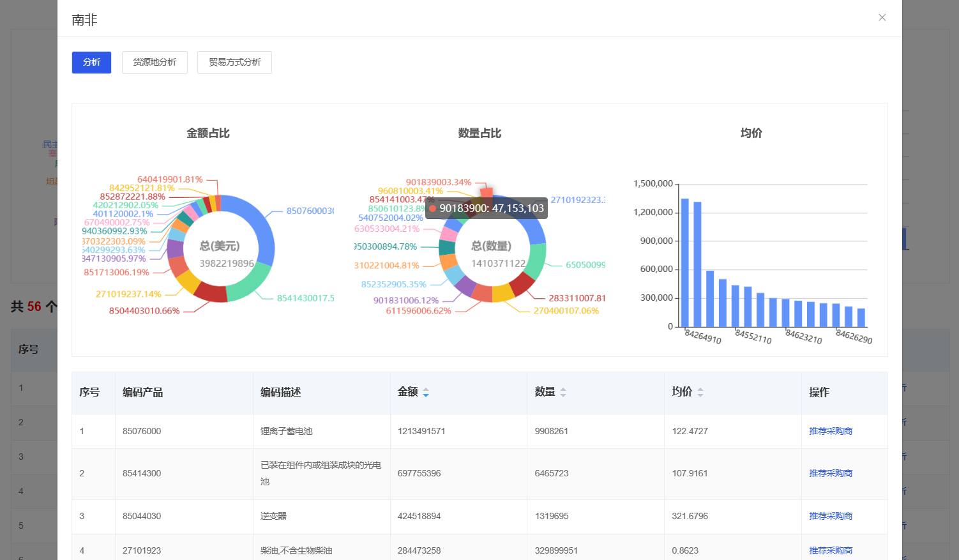Click 推荐采购商 link for 85414300 row
The height and width of the screenshot is (560, 959).
click(x=831, y=474)
